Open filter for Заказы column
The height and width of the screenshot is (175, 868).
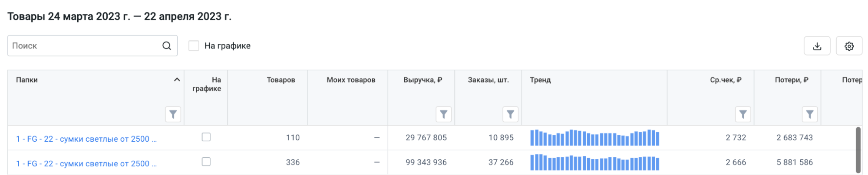510,114
